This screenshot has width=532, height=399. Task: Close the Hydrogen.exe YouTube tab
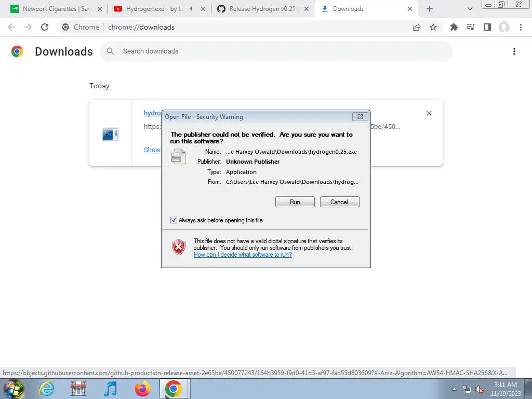point(203,9)
